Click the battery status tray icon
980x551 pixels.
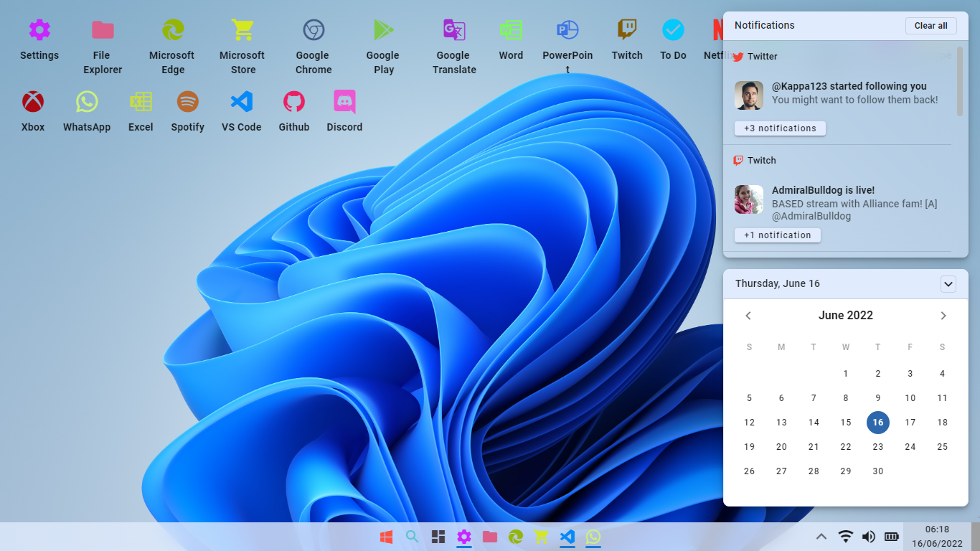tap(892, 537)
